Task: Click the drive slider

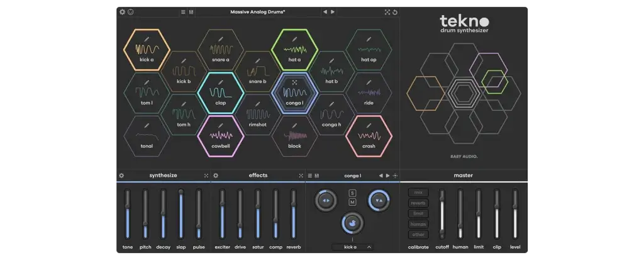Action: pos(240,213)
